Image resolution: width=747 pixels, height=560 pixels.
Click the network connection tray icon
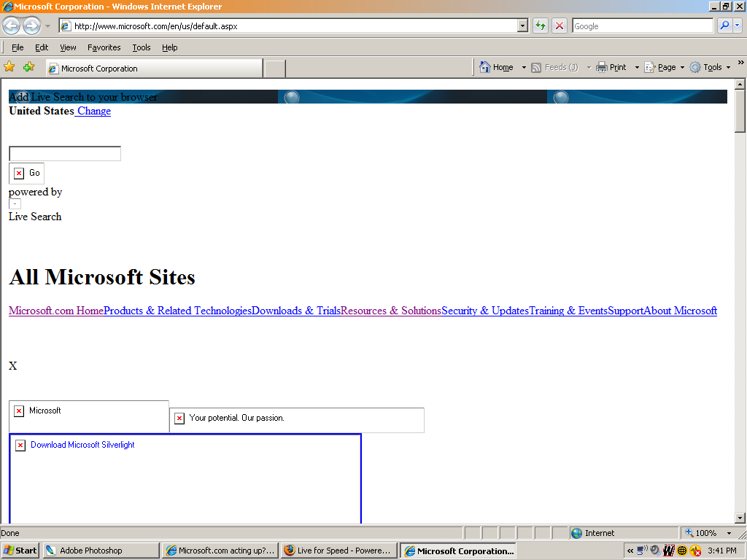point(642,551)
